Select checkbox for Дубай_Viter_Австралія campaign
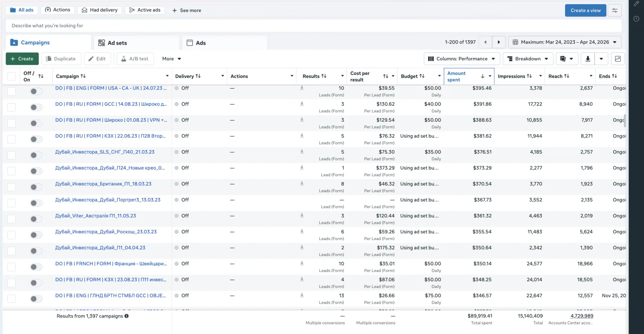The height and width of the screenshot is (334, 644). coord(12,219)
